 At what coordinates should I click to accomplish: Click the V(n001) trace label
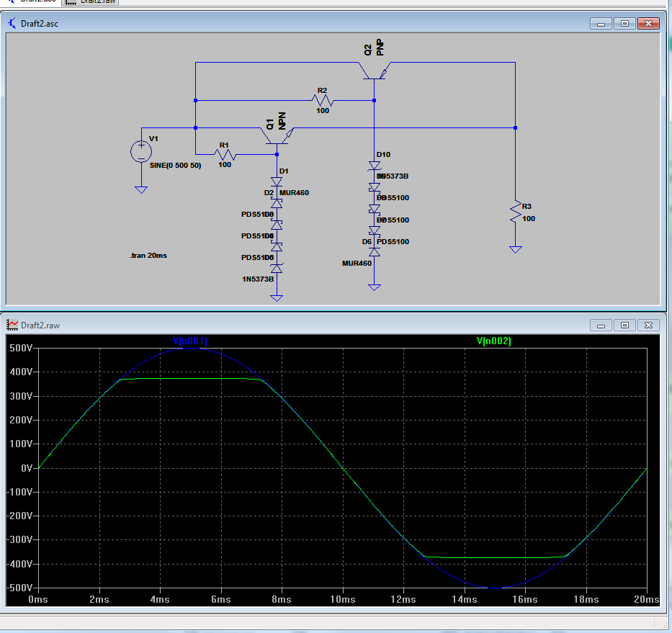click(190, 341)
